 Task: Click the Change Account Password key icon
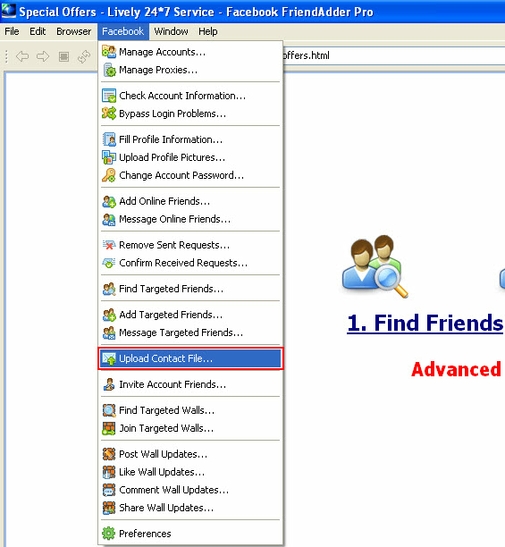click(x=109, y=175)
